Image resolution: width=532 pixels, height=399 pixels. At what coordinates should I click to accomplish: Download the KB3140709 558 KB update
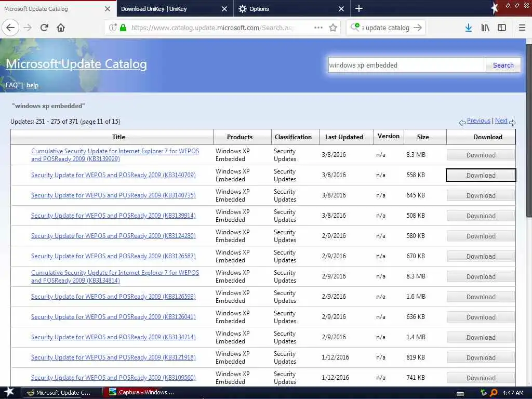click(481, 176)
